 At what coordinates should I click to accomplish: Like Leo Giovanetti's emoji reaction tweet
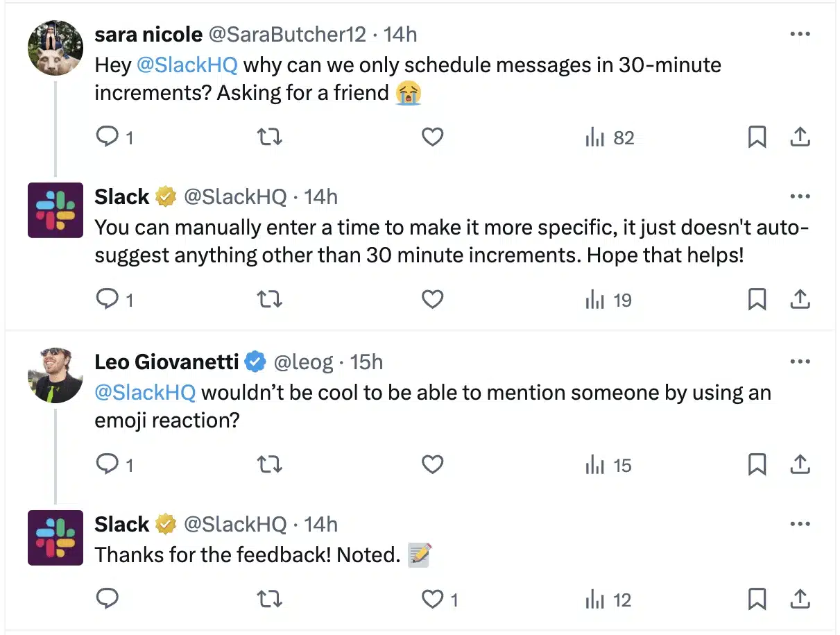click(x=433, y=465)
